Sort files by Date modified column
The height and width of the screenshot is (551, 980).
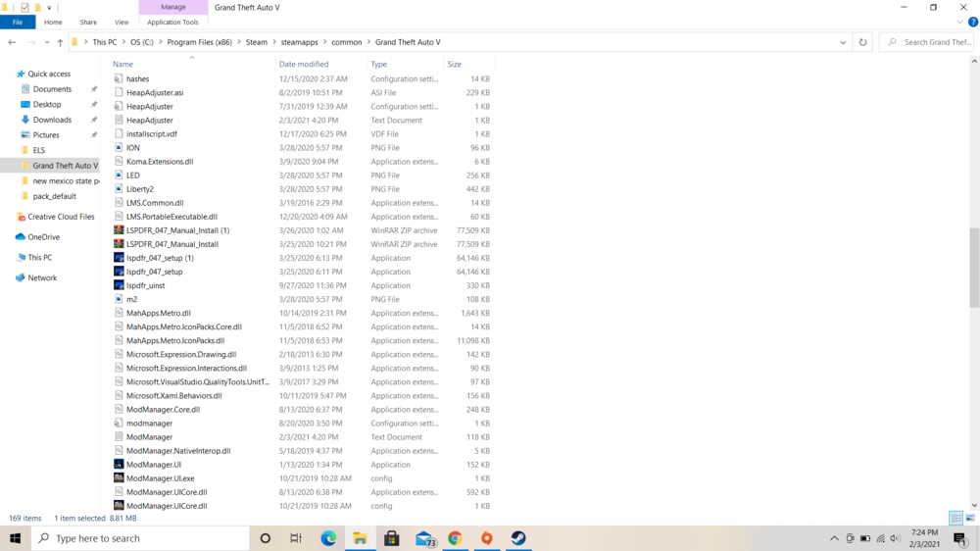click(x=304, y=64)
